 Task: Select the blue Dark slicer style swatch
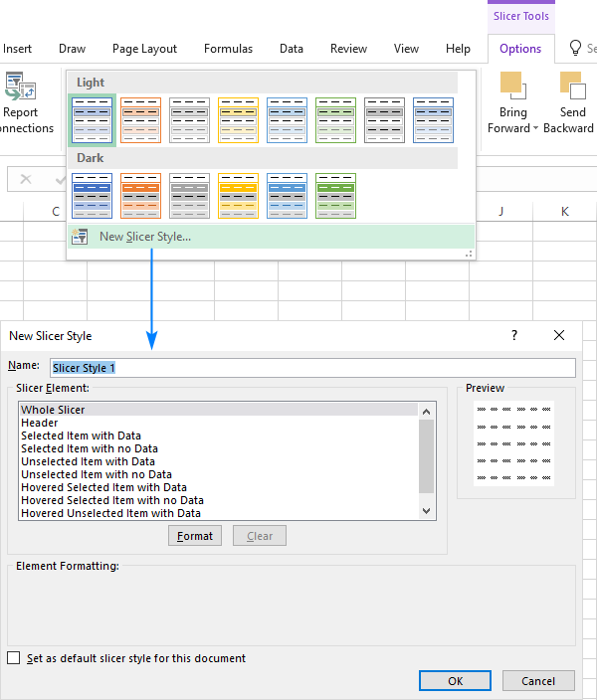(x=93, y=195)
